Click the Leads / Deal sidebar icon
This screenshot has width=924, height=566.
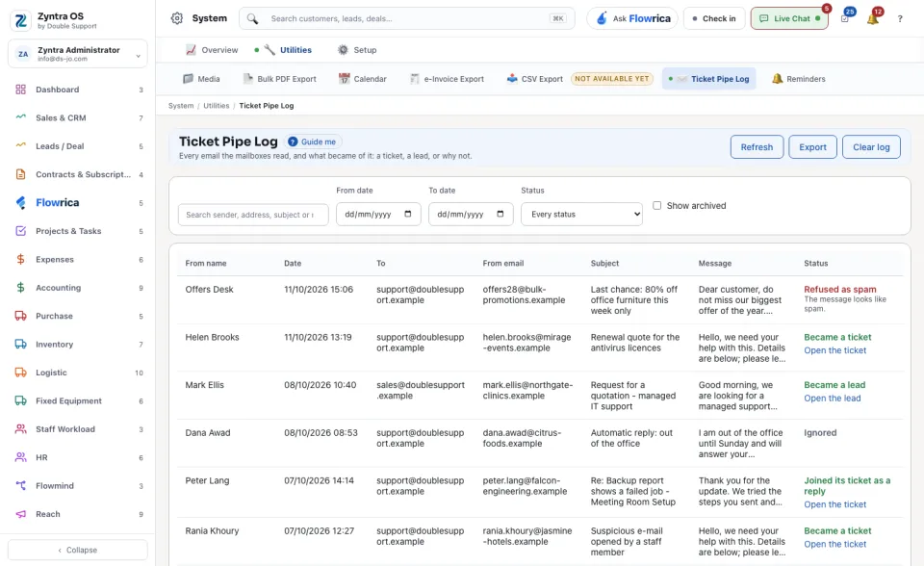tap(20, 146)
